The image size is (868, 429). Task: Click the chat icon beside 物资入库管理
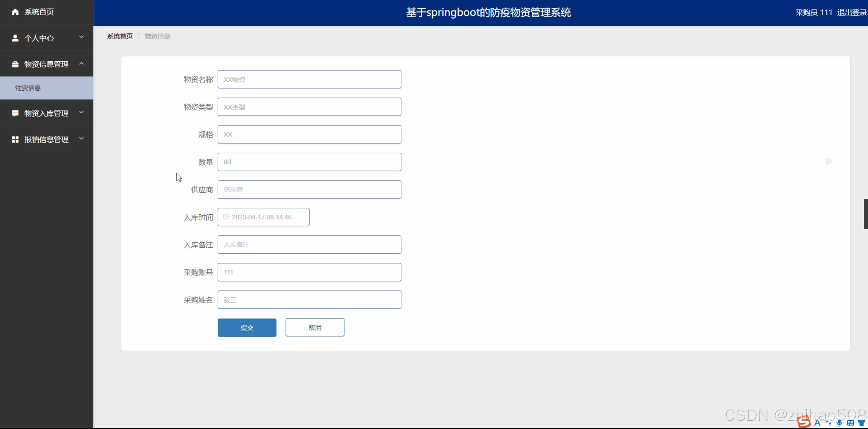coord(15,113)
